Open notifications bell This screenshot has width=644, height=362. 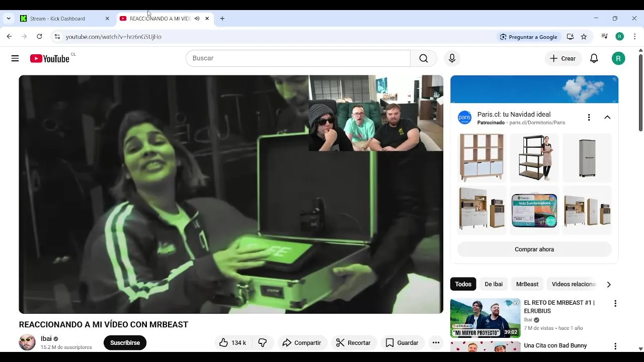pyautogui.click(x=594, y=58)
